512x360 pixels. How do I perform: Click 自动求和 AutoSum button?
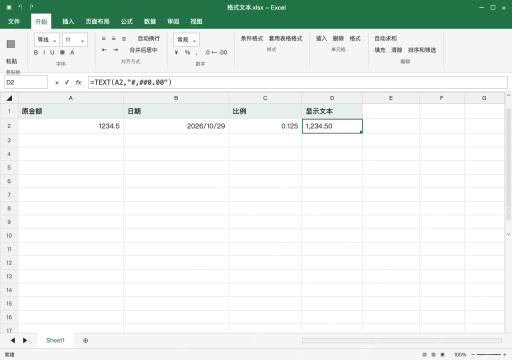pos(386,39)
